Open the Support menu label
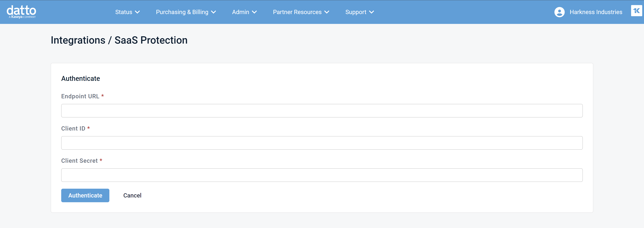This screenshot has height=228, width=644. [x=356, y=12]
